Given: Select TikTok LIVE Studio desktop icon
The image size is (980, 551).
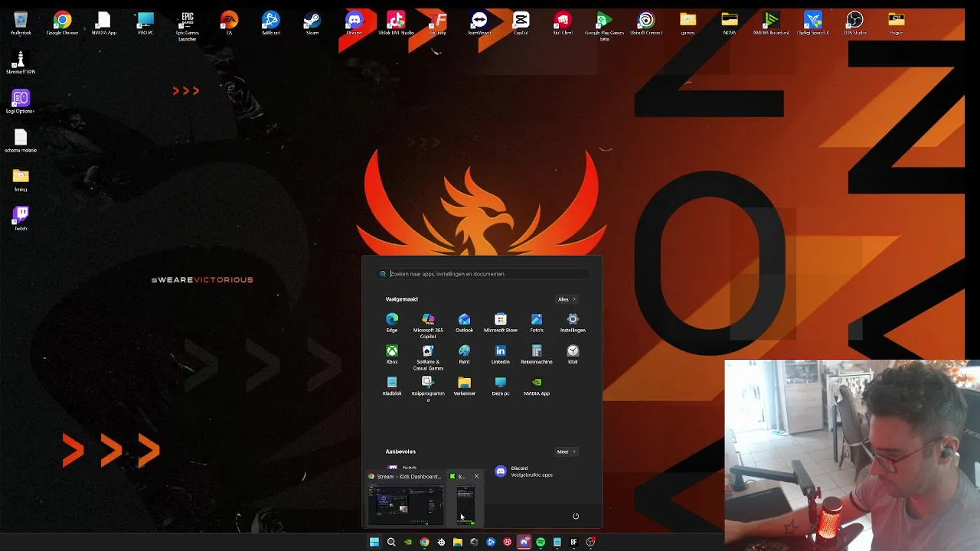Looking at the screenshot, I should click(396, 23).
